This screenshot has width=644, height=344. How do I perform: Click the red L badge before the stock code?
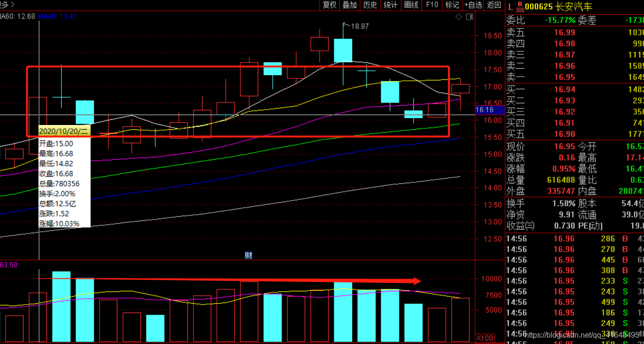510,7
